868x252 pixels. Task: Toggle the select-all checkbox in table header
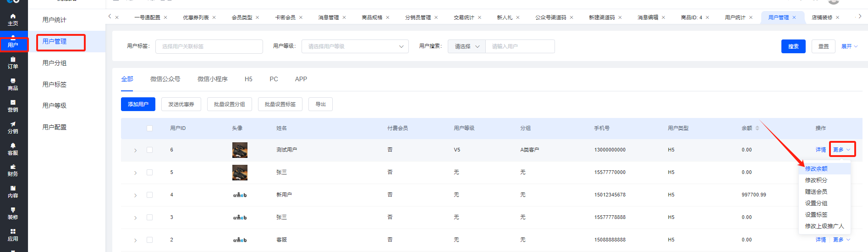pos(149,129)
